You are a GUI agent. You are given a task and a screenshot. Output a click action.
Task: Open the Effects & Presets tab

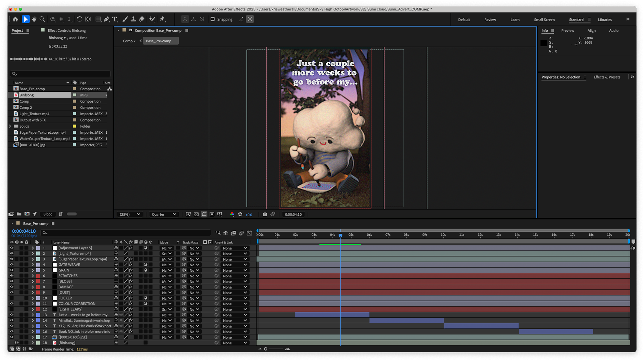click(x=607, y=77)
